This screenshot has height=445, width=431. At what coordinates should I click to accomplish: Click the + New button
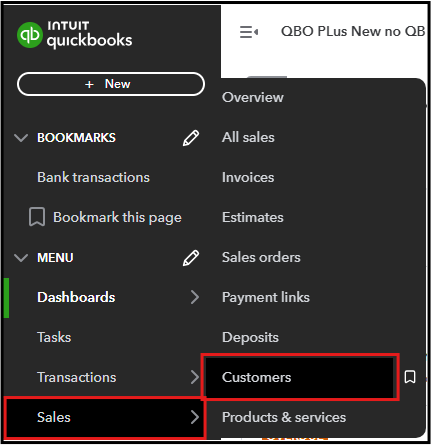(x=111, y=84)
